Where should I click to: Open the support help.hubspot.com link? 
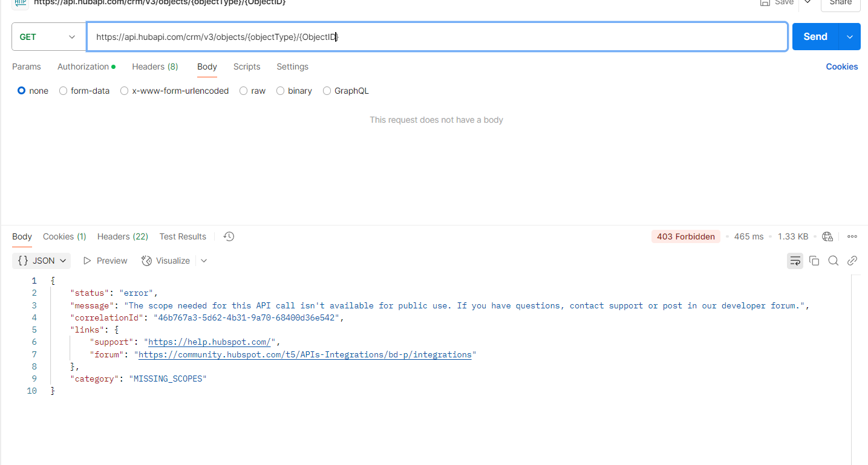click(x=209, y=342)
